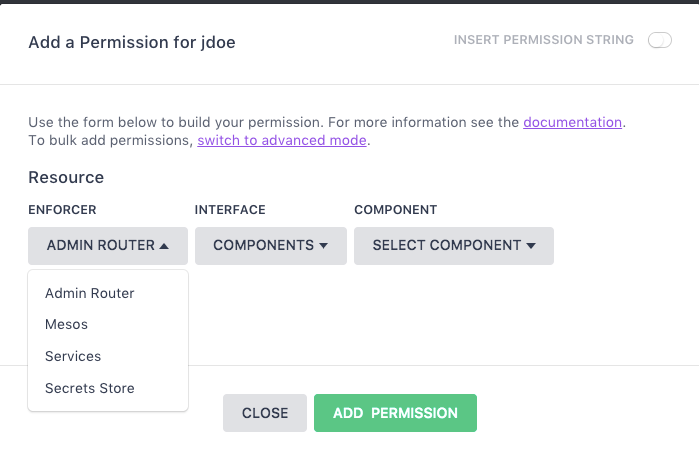Select Mesos from the enforcer list

67,325
